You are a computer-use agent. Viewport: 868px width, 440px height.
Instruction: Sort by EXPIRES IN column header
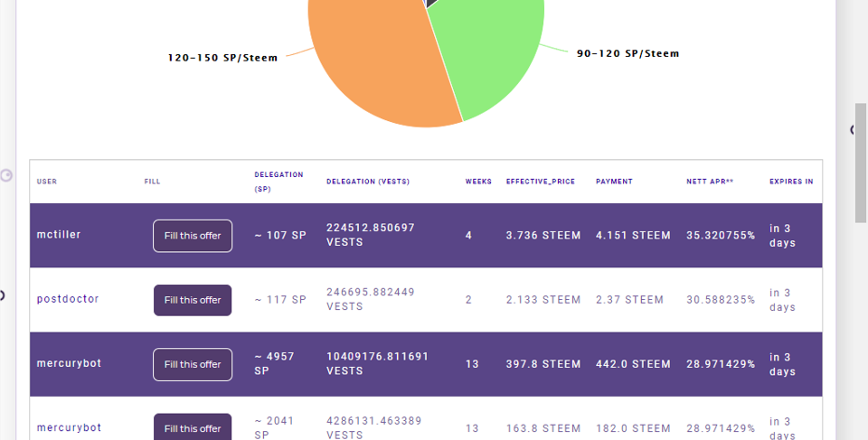(791, 182)
